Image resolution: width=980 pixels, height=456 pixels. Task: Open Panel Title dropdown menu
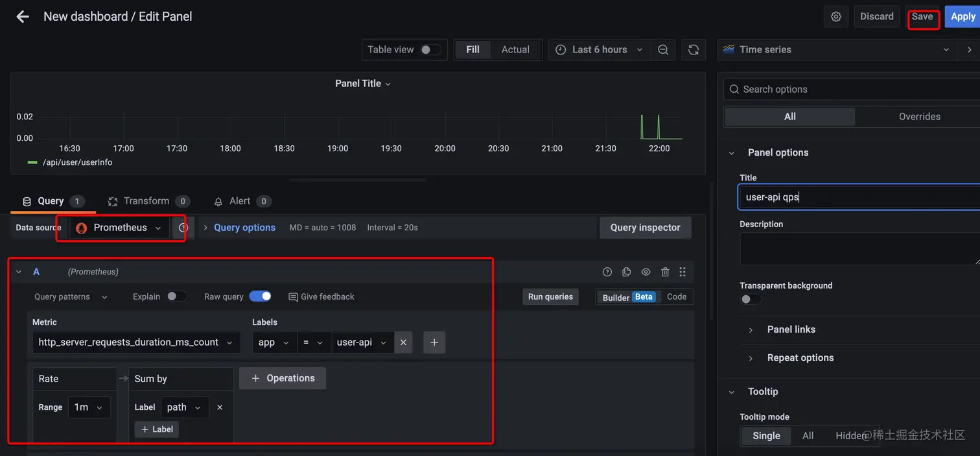[363, 84]
